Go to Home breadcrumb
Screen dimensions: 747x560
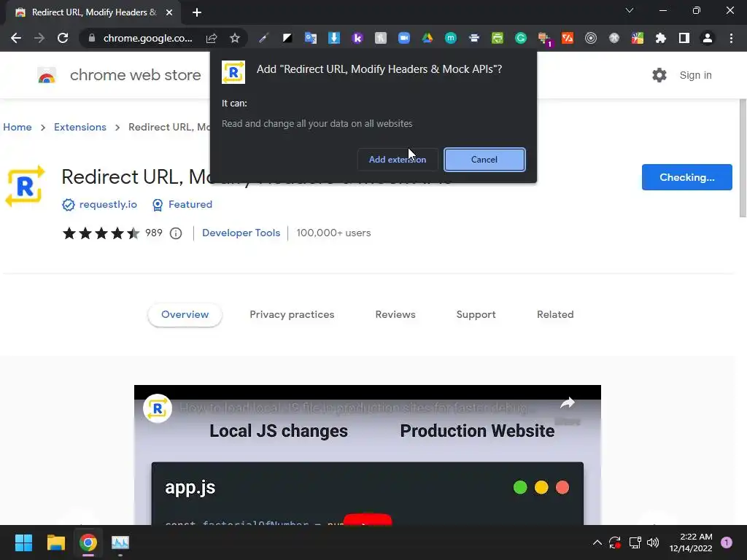pyautogui.click(x=18, y=127)
